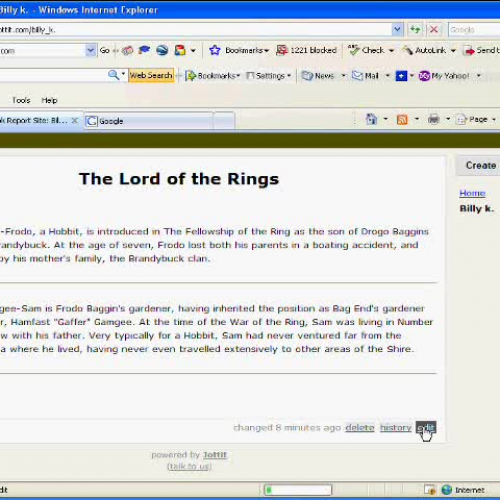Open the Check spell options dropdown arrow

[x=391, y=51]
